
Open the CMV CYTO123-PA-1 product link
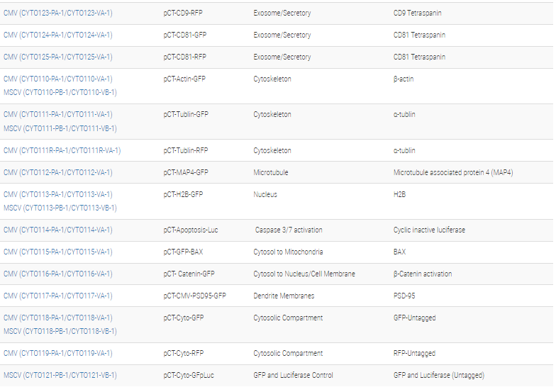click(x=58, y=13)
